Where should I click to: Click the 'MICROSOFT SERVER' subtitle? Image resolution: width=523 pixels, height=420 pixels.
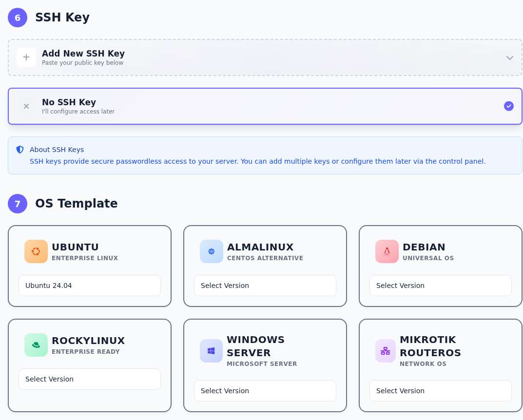pyautogui.click(x=261, y=363)
